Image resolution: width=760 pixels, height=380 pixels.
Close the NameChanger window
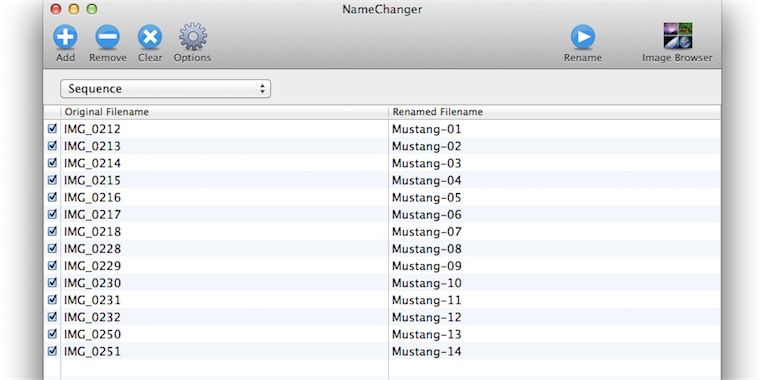[x=56, y=9]
